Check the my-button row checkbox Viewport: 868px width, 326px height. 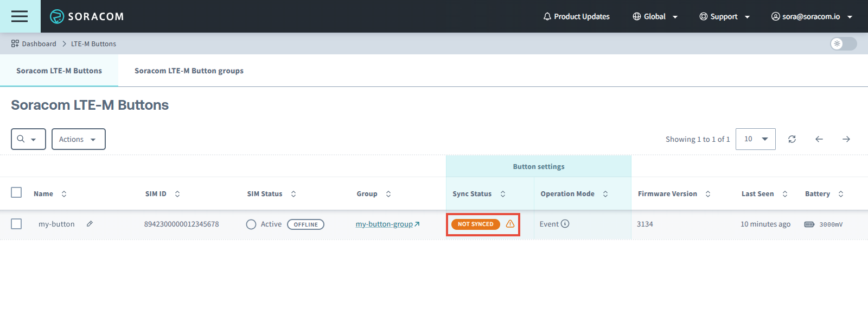[x=16, y=224]
